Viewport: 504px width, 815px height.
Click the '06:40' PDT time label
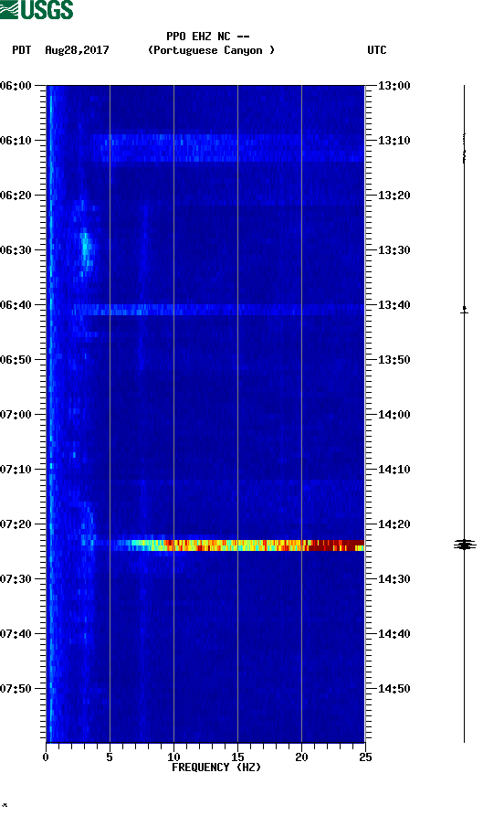[16, 305]
